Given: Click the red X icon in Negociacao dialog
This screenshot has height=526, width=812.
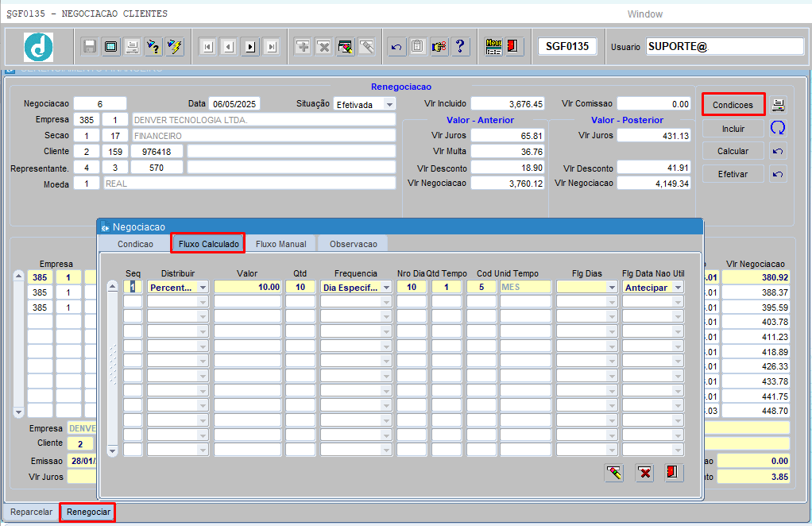Looking at the screenshot, I should point(644,473).
